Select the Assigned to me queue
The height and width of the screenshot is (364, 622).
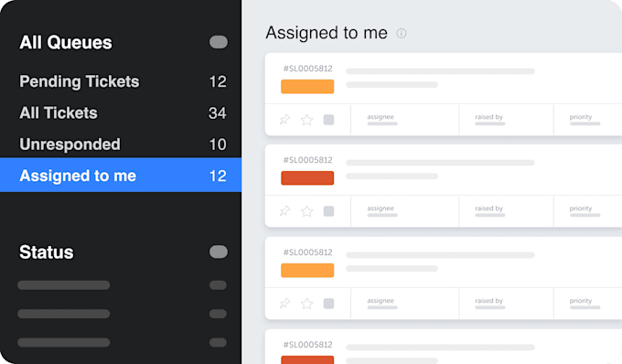pos(121,176)
